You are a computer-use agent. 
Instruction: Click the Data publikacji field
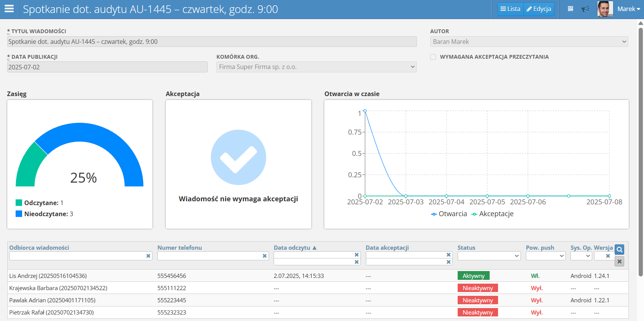pyautogui.click(x=107, y=67)
